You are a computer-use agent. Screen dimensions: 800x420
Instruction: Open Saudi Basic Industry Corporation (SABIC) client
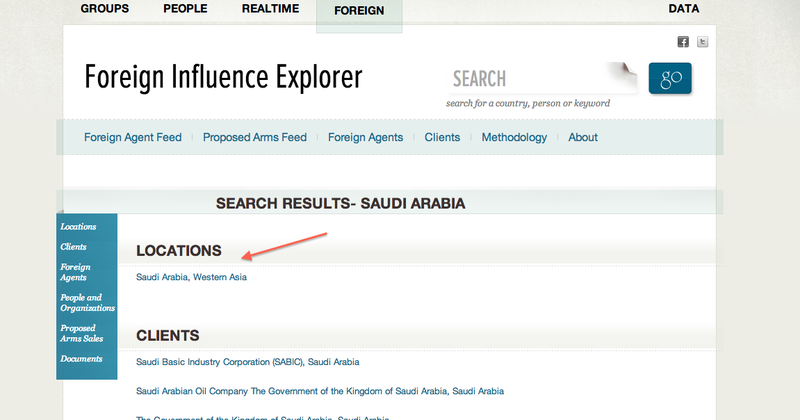point(247,362)
